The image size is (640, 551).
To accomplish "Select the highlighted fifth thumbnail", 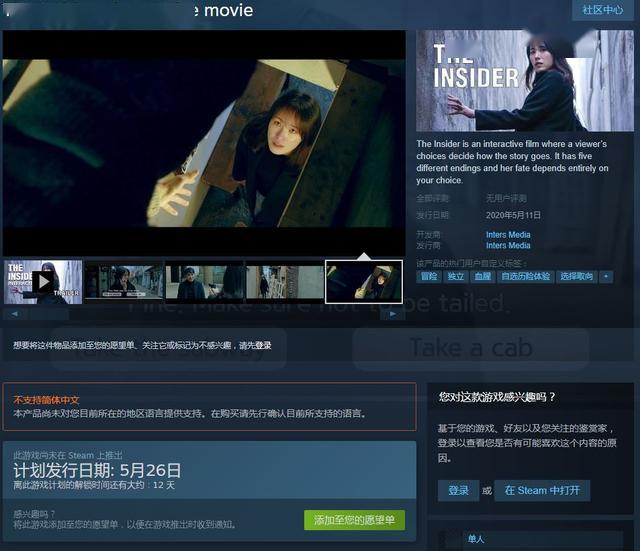I will (364, 282).
